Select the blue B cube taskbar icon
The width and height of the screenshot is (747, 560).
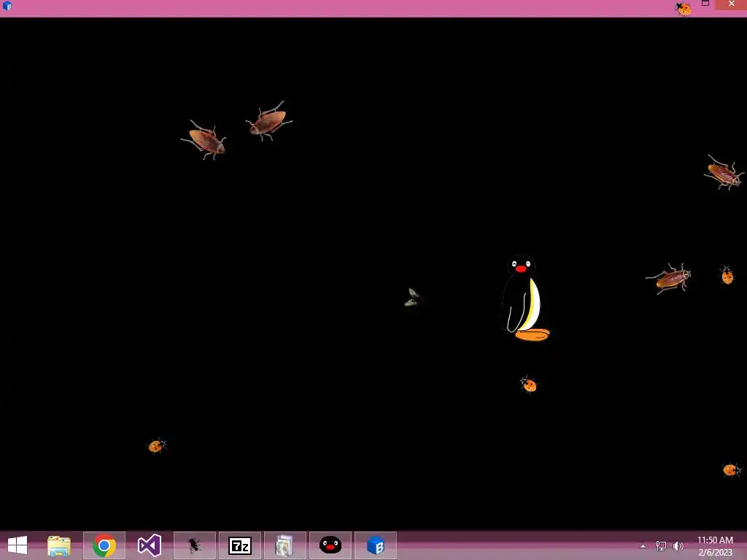click(x=376, y=545)
